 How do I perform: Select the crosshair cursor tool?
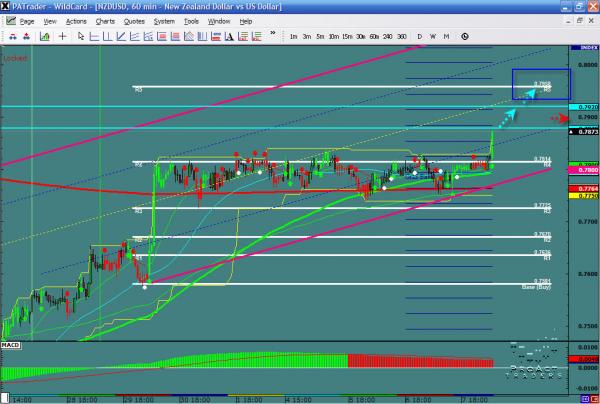63,37
